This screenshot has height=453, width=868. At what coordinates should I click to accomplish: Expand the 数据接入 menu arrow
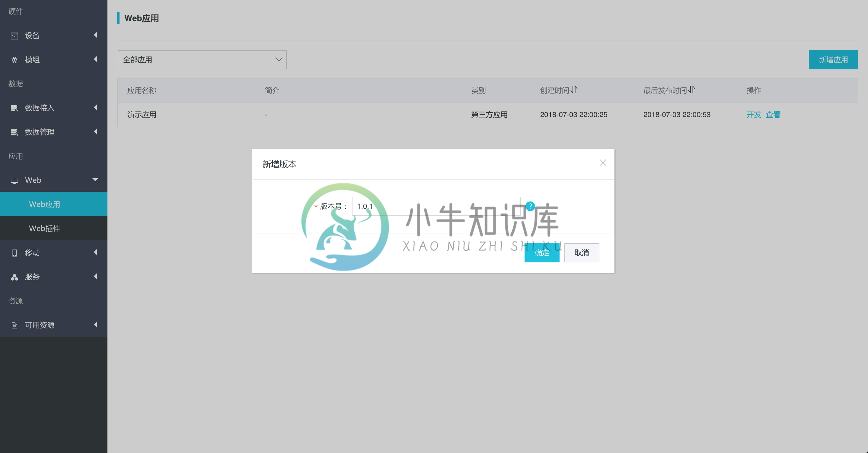coord(95,107)
